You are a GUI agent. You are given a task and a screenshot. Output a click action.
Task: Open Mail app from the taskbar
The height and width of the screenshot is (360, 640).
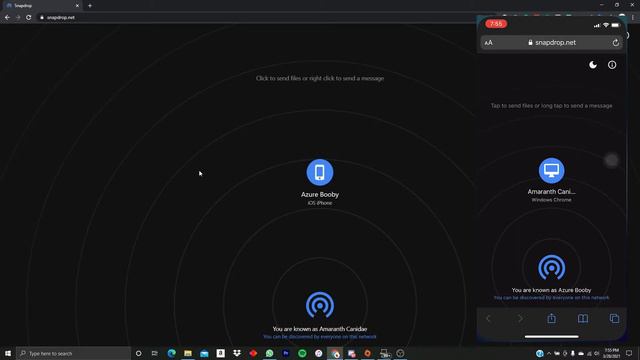[204, 353]
